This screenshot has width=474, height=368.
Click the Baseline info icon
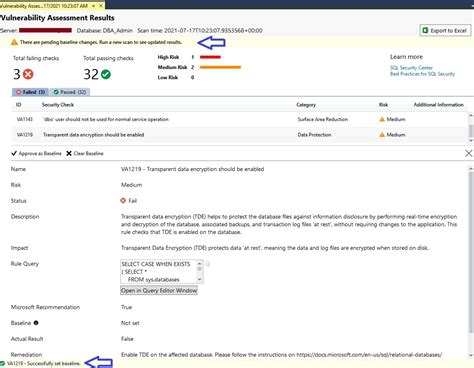[x=36, y=323]
